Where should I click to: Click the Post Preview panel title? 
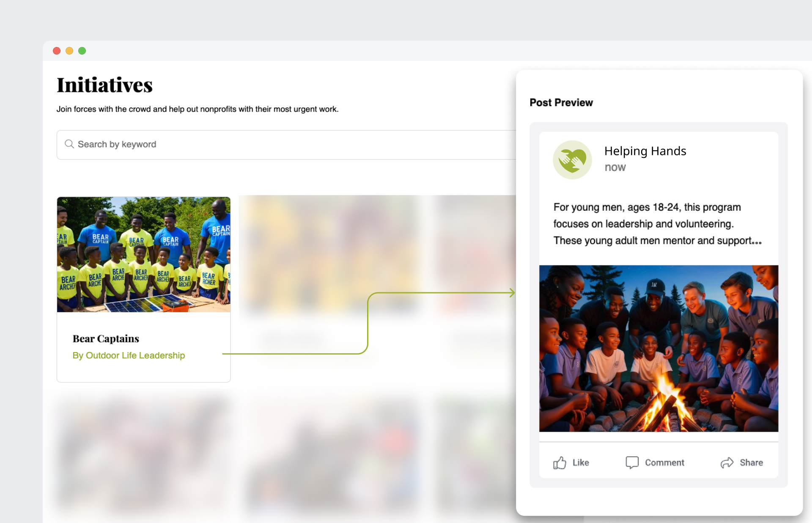point(561,102)
